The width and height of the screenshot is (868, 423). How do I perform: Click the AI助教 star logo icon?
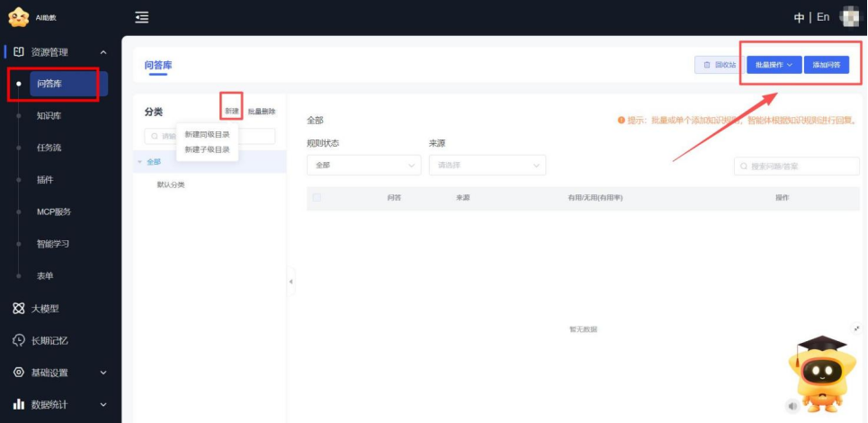(18, 17)
